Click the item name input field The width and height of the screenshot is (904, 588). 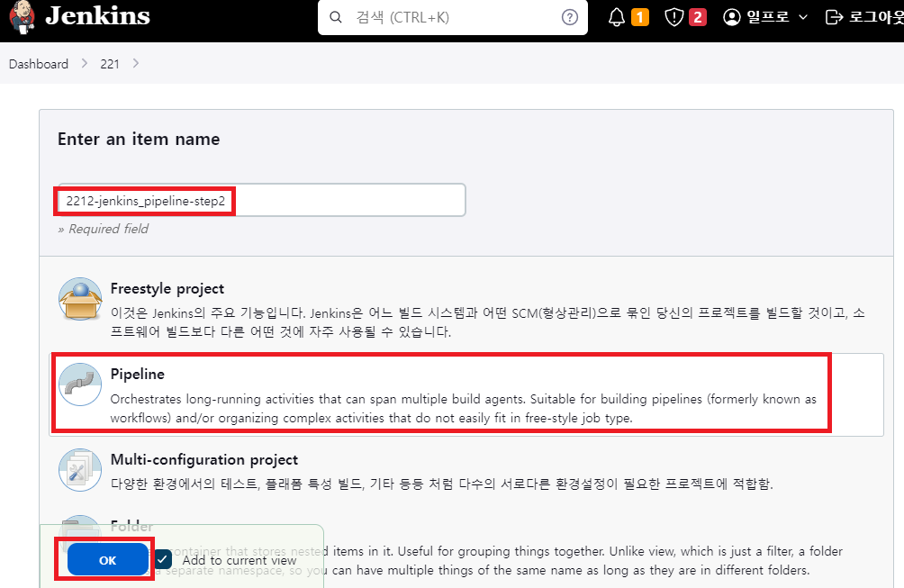(x=261, y=201)
